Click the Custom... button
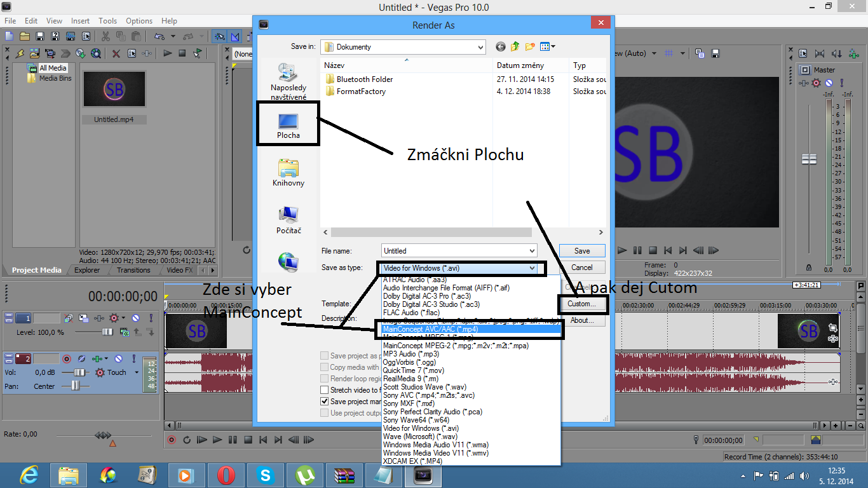 pyautogui.click(x=582, y=304)
